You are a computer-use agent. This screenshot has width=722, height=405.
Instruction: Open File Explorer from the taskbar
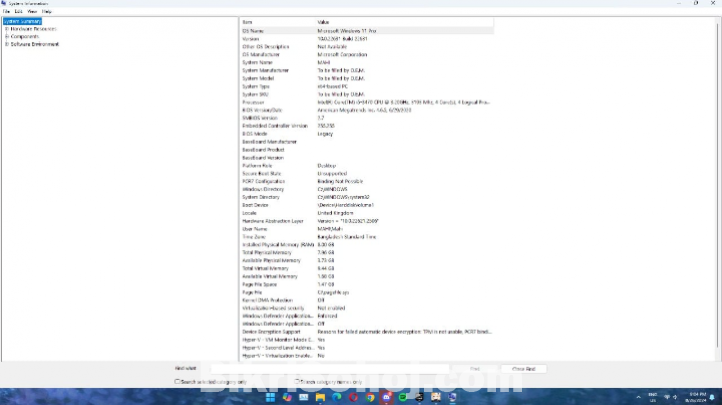point(320,397)
